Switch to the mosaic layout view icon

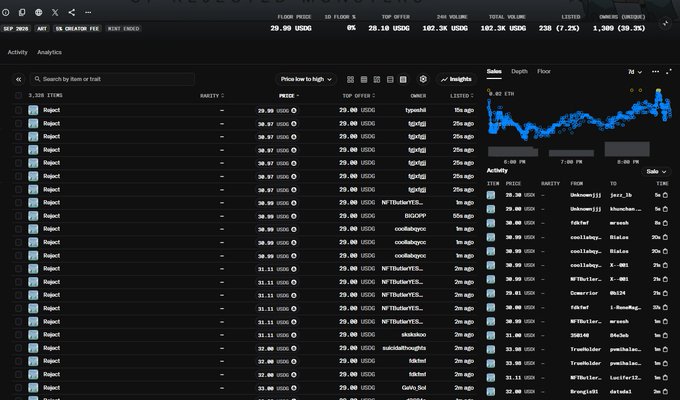click(x=377, y=79)
